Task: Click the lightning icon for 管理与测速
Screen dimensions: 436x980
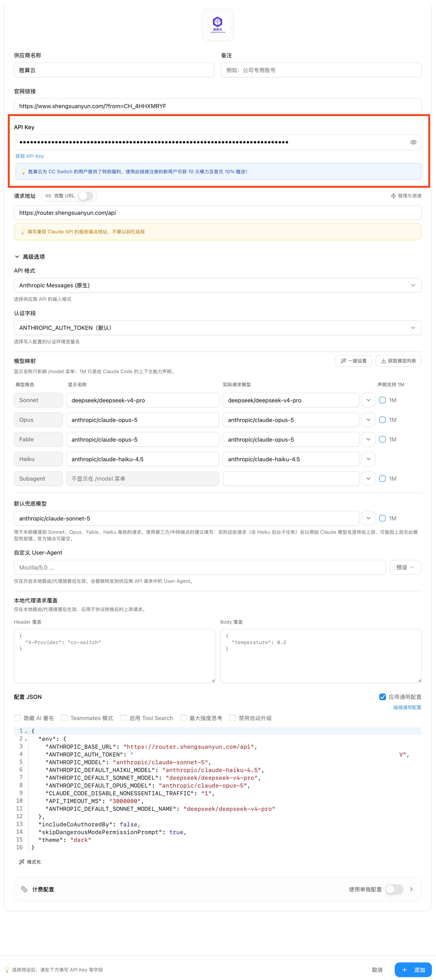Action: (x=393, y=196)
